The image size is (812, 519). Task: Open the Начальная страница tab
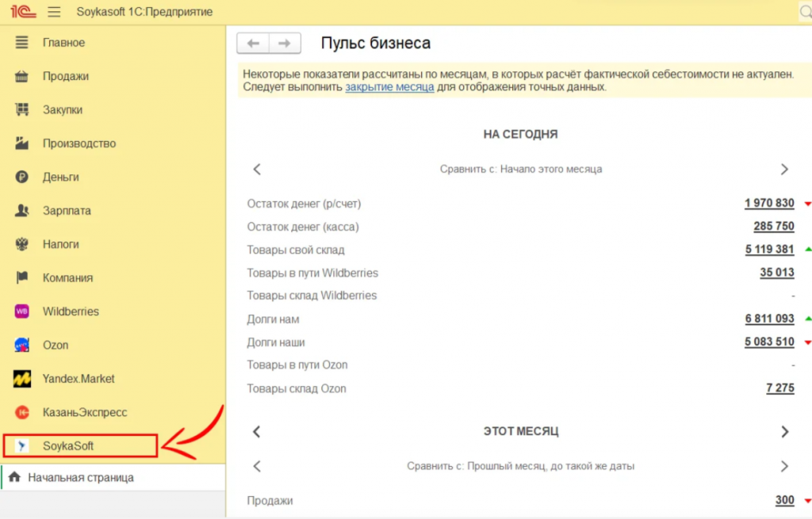coord(79,478)
